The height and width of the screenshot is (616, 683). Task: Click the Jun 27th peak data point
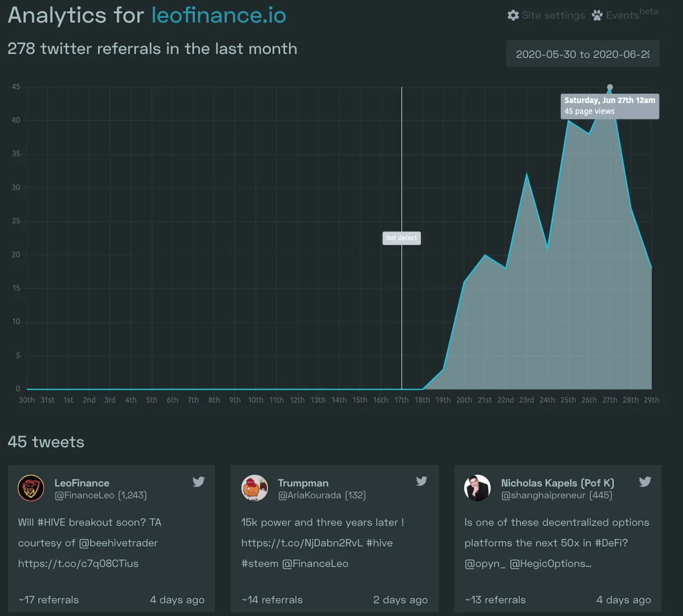[x=610, y=87]
